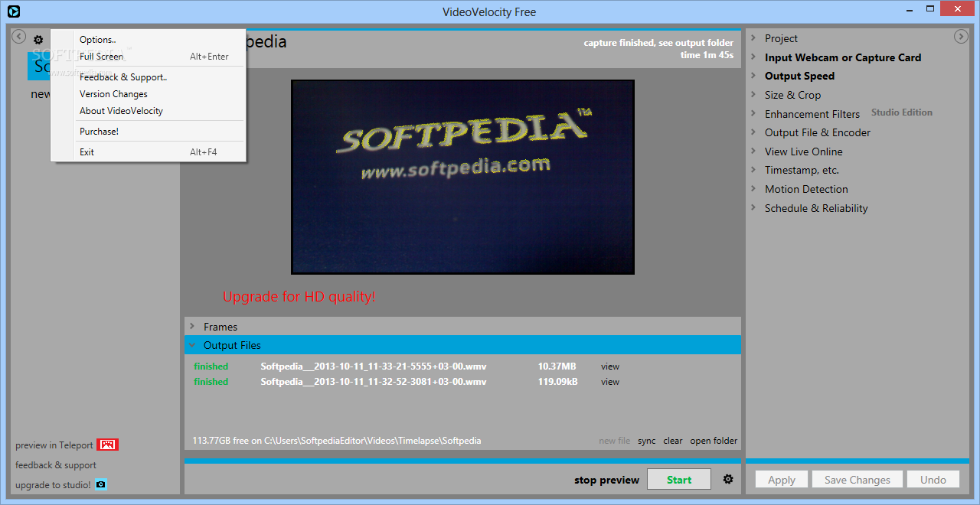Viewport: 980px width, 505px height.
Task: Click the camera icon beside upgrade to studio
Action: [x=100, y=484]
